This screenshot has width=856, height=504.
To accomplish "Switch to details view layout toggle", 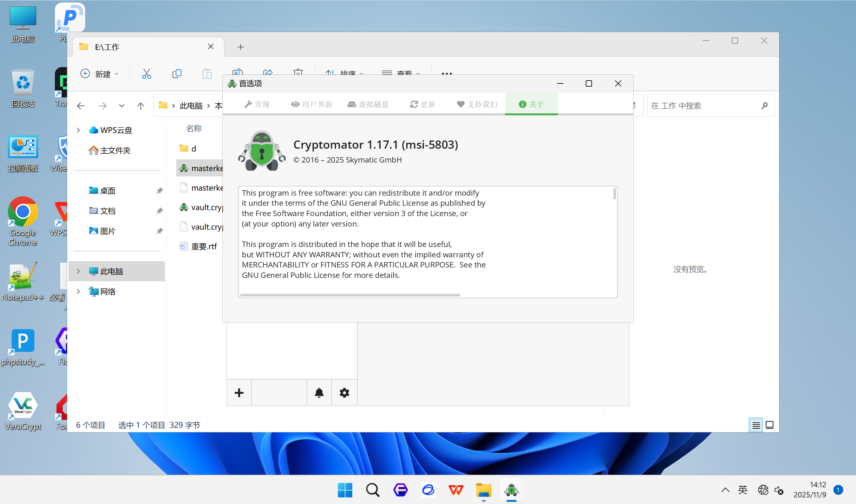I will click(x=756, y=425).
